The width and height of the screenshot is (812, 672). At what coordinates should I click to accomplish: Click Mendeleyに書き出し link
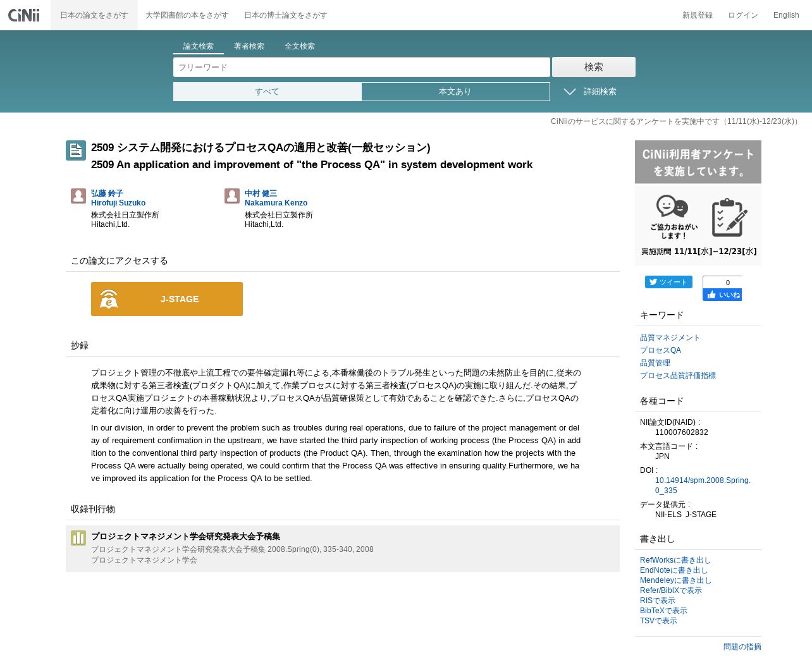coord(675,580)
